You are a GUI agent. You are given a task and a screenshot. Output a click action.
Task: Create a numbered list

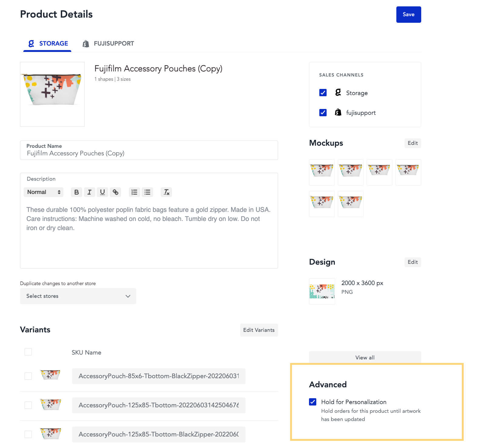(x=134, y=192)
